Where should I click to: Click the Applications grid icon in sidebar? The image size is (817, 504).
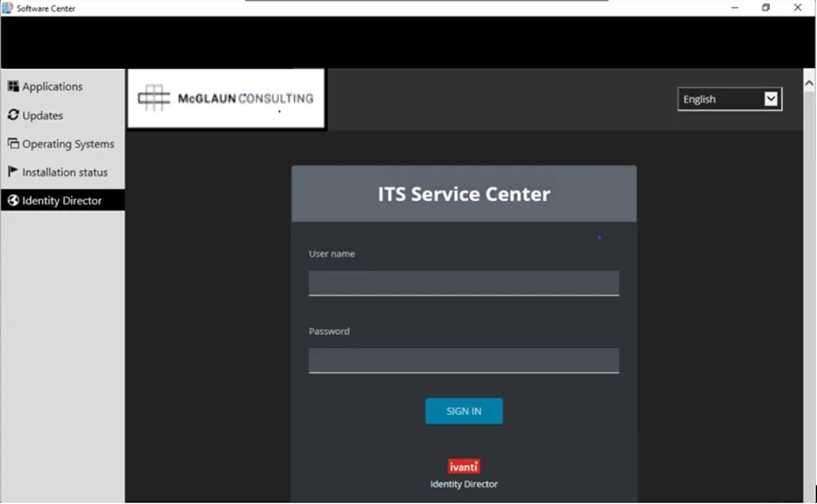pyautogui.click(x=13, y=86)
